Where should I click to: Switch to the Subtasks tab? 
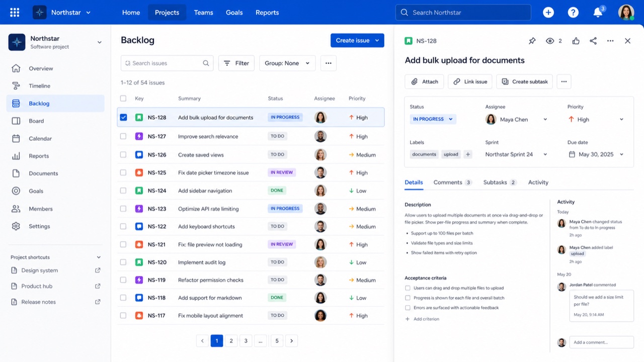coord(500,183)
